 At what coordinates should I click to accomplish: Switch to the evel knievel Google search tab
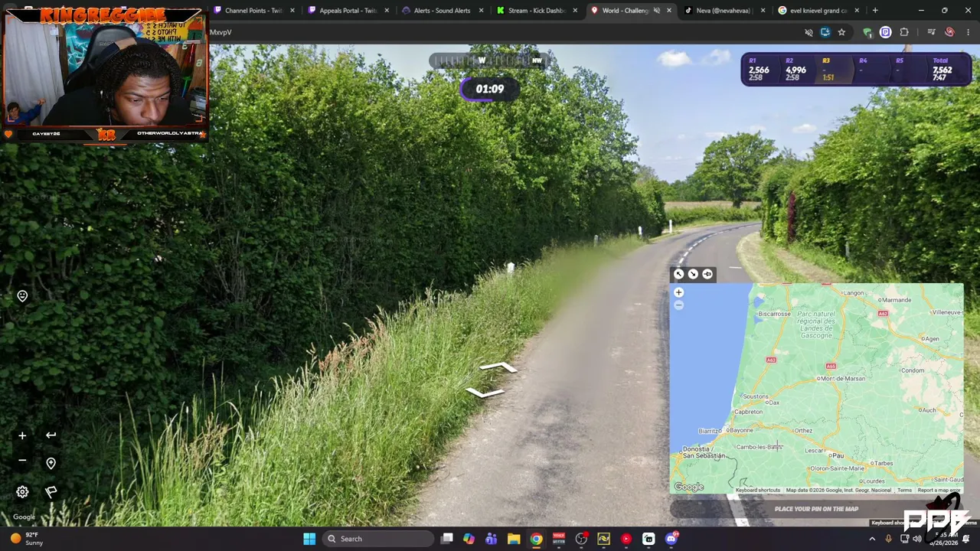point(818,11)
